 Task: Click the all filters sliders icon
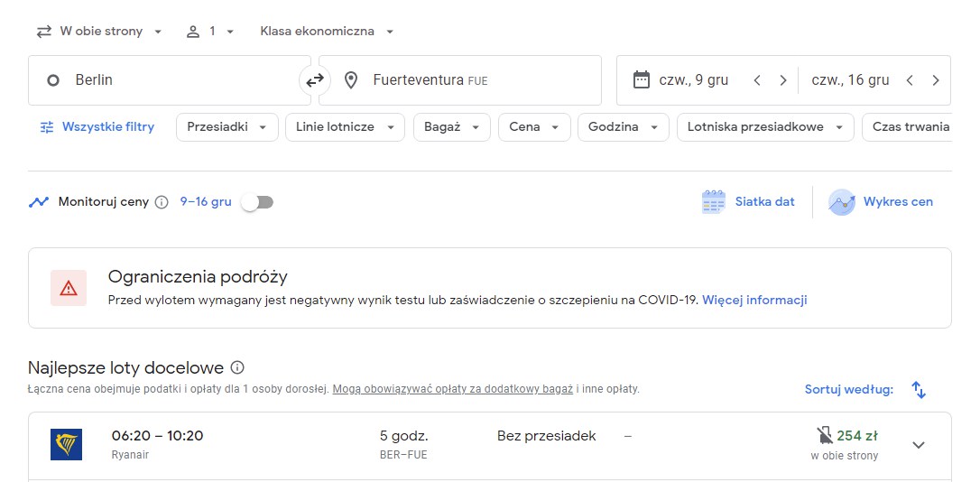tap(47, 127)
